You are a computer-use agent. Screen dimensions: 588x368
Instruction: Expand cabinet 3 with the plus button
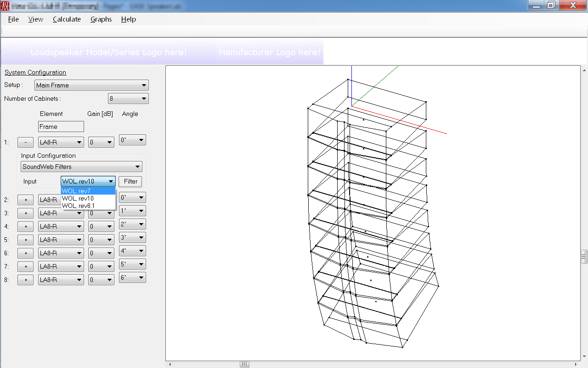(x=25, y=213)
